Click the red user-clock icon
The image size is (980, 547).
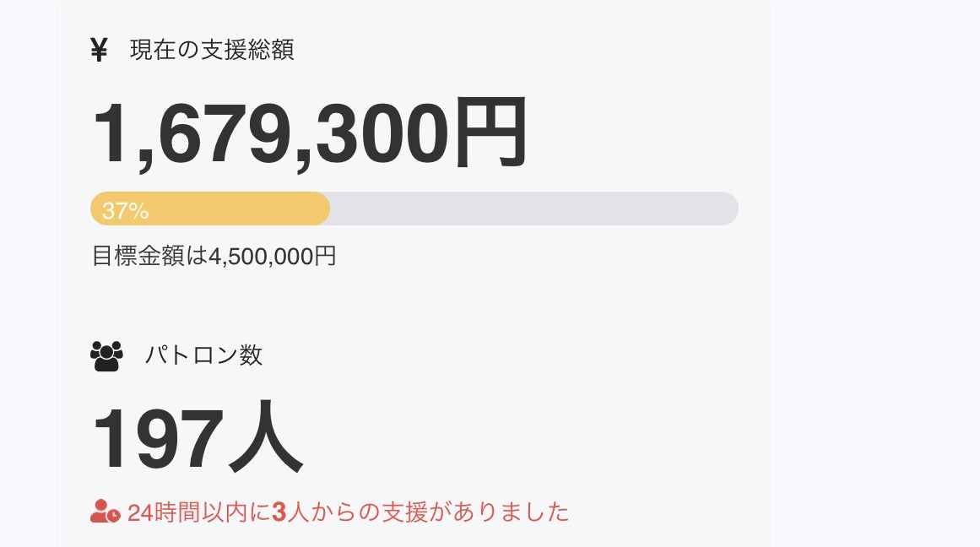[x=105, y=512]
